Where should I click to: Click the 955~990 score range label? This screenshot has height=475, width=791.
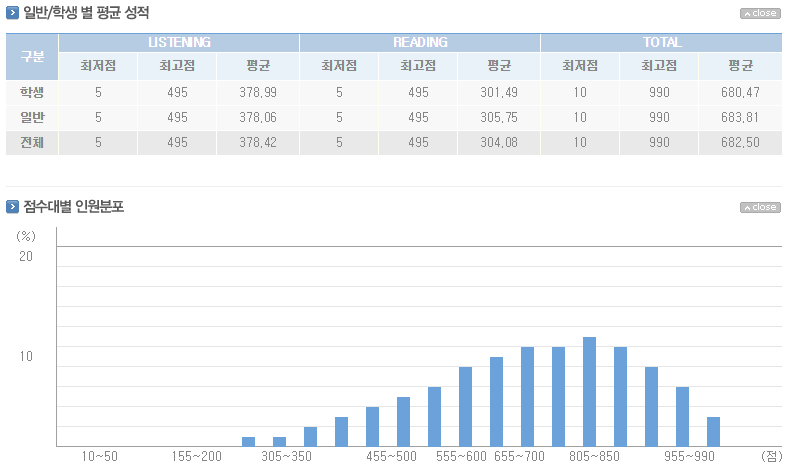point(690,456)
